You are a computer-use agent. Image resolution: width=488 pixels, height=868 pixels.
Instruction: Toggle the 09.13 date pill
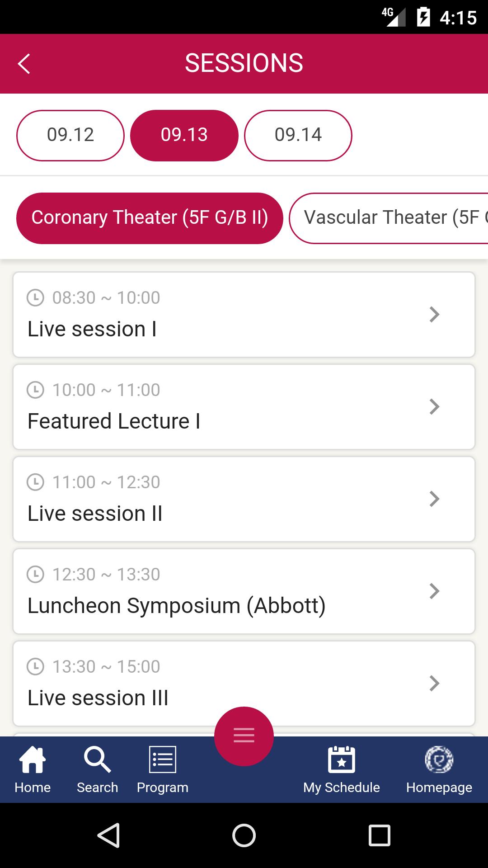point(184,135)
